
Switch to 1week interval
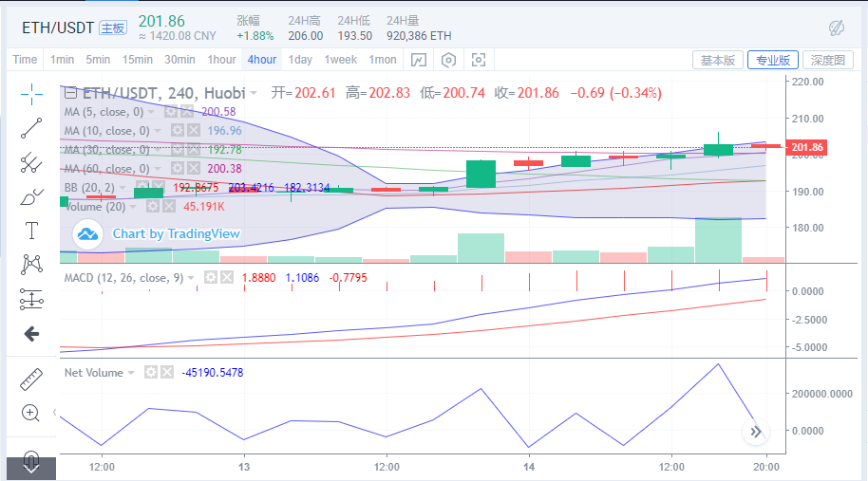pyautogui.click(x=340, y=60)
